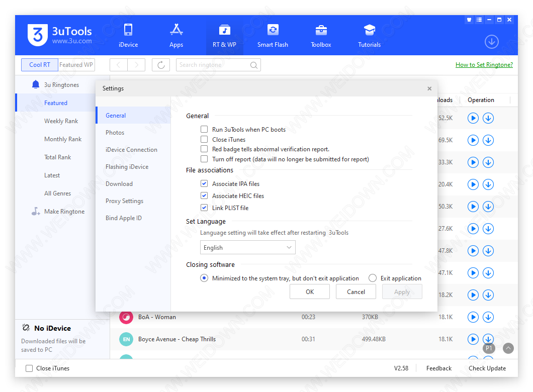Play the ringtone with 47.8K downloads
533x392 pixels.
click(473, 251)
